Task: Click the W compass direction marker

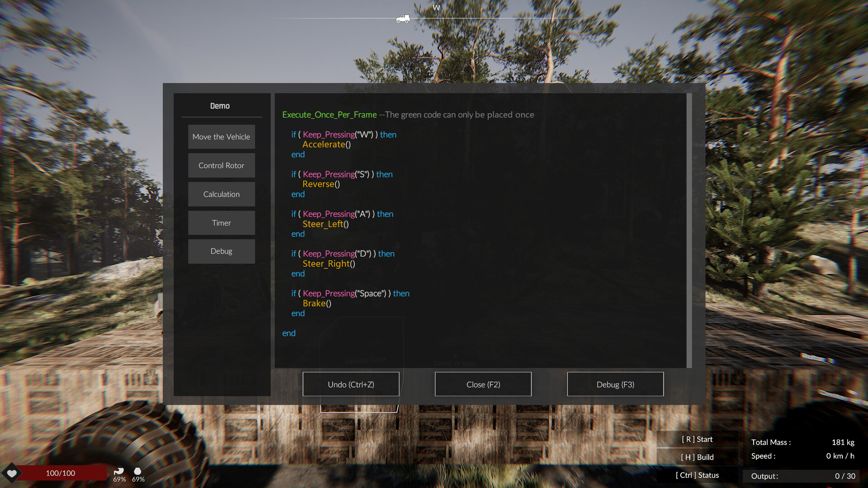Action: pyautogui.click(x=436, y=8)
